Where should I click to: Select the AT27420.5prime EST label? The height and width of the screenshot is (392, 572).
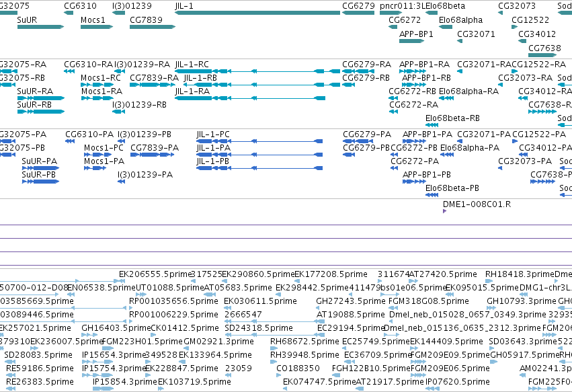pyautogui.click(x=443, y=274)
